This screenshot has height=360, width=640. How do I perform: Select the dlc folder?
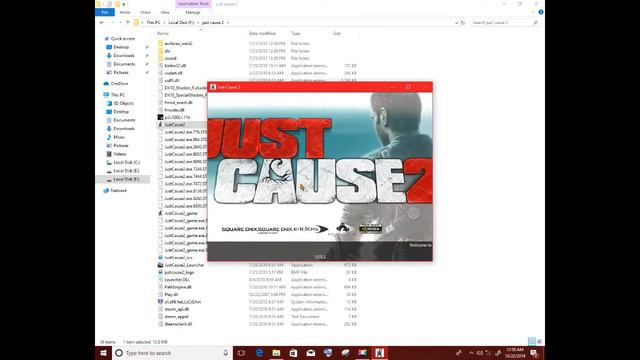point(167,51)
